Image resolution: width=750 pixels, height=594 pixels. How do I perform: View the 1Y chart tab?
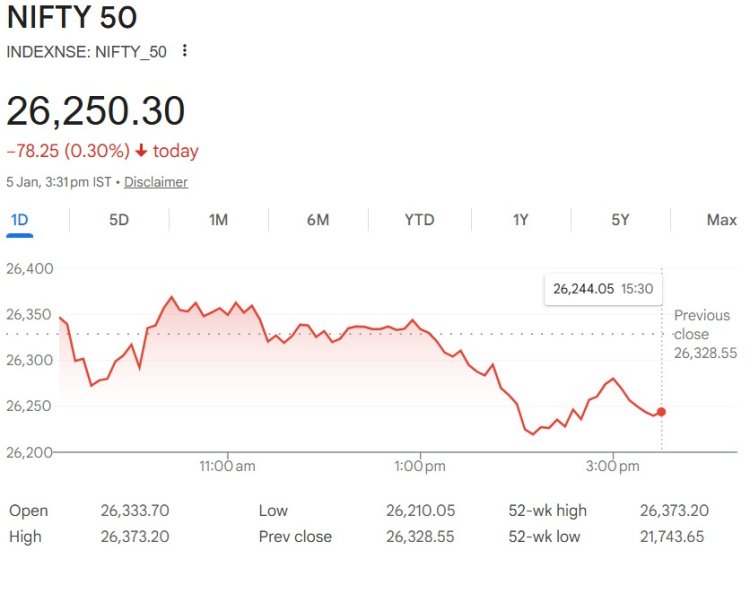(x=520, y=220)
